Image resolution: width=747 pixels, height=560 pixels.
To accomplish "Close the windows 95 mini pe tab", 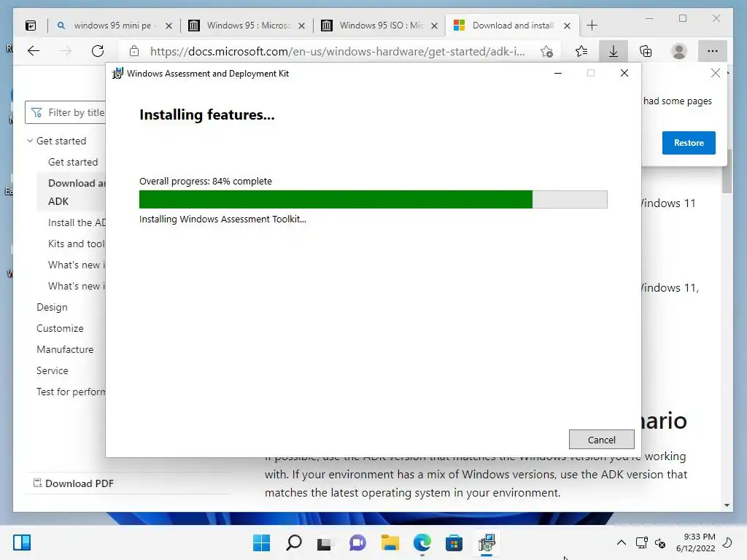I will click(x=169, y=26).
